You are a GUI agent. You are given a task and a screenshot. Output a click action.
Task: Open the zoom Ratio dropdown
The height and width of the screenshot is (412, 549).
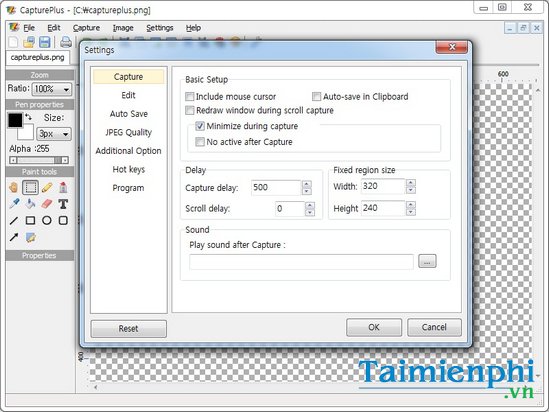click(66, 89)
